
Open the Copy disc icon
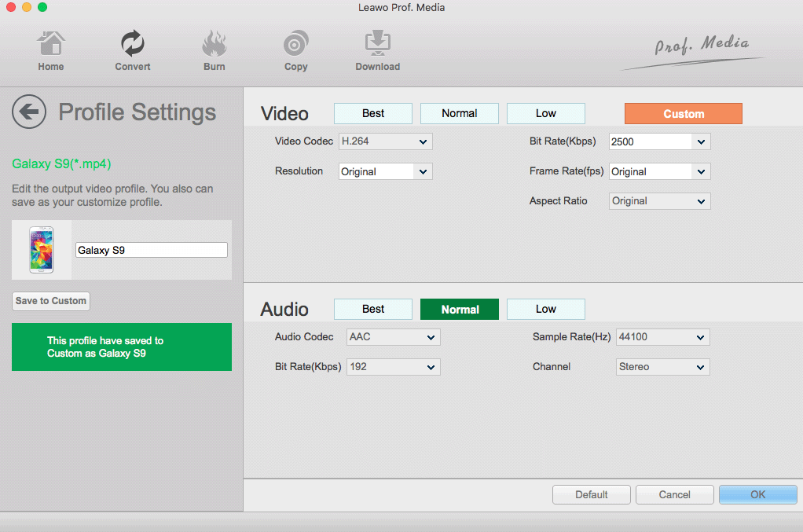[x=296, y=43]
